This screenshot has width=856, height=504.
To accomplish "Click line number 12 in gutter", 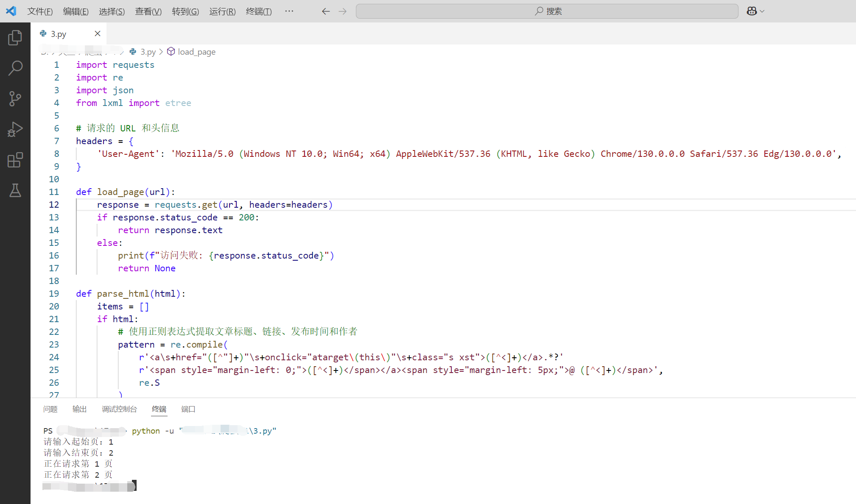I will tap(54, 205).
